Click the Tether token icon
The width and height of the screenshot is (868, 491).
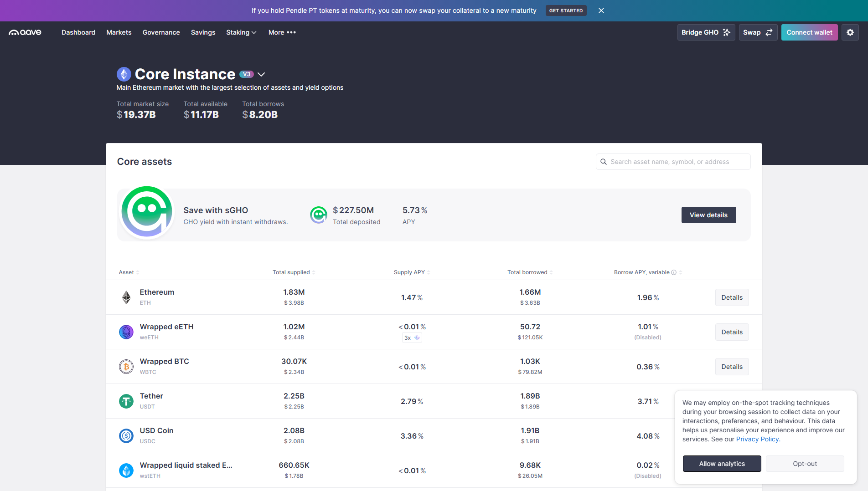[126, 401]
